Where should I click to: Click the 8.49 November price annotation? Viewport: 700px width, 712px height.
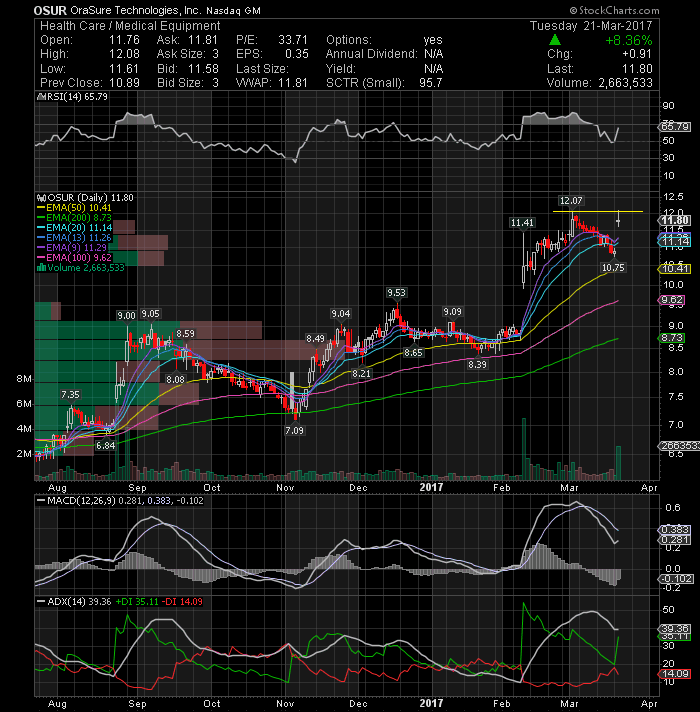click(315, 339)
